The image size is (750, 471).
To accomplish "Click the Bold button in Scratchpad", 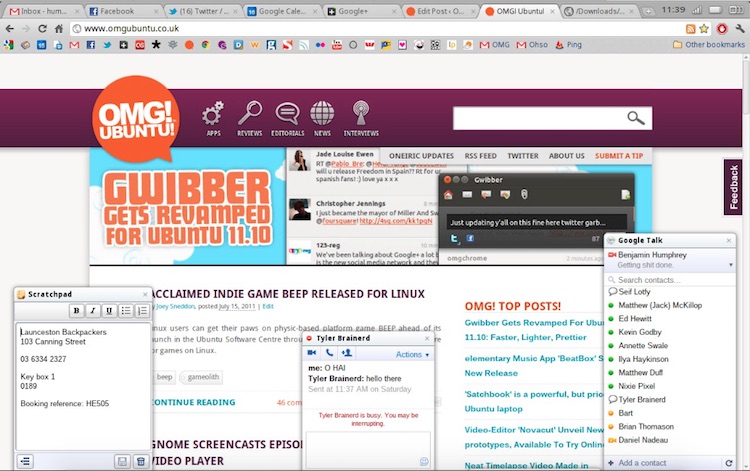I will click(77, 311).
